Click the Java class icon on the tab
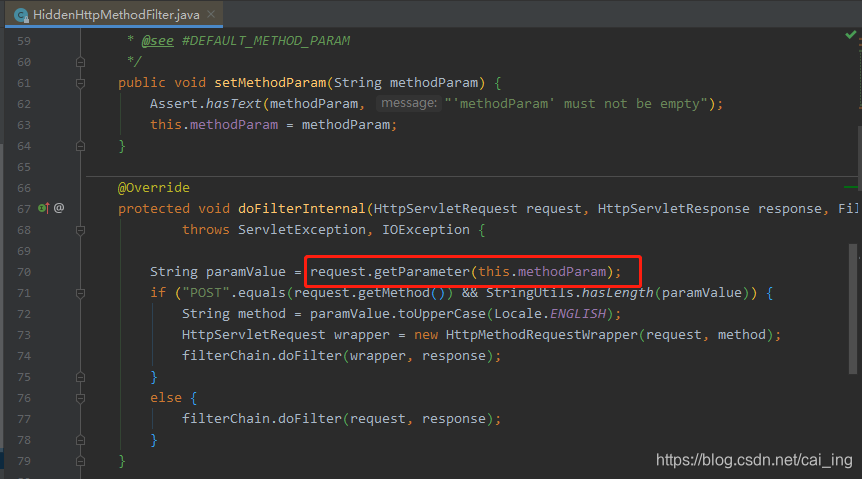Image resolution: width=862 pixels, height=479 pixels. [21, 15]
